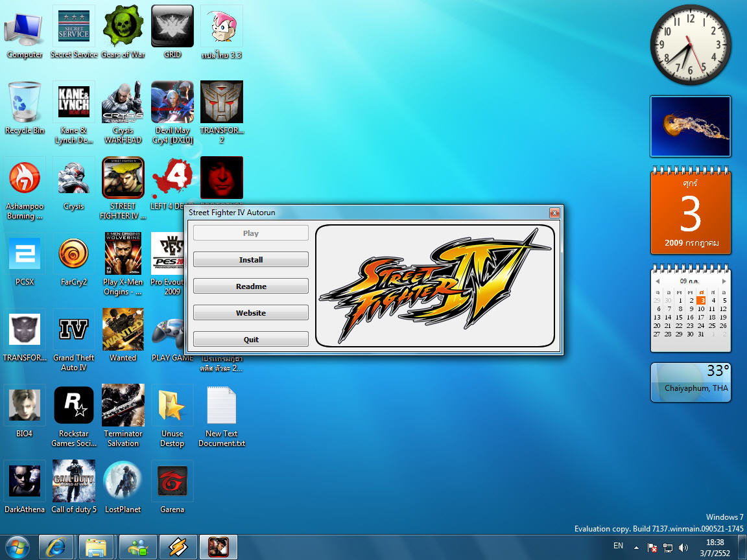Click the EN language indicator
Viewport: 747px width, 560px height.
point(618,546)
